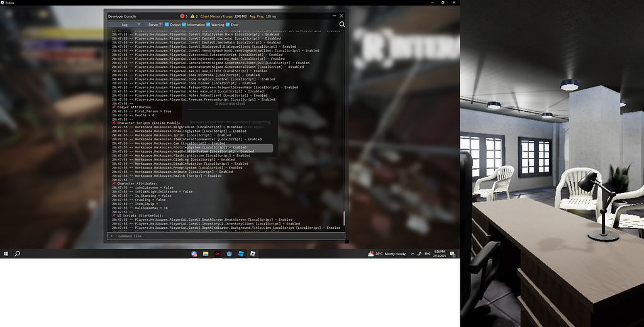
Task: Click the Avg. Ping readout
Action: point(263,16)
